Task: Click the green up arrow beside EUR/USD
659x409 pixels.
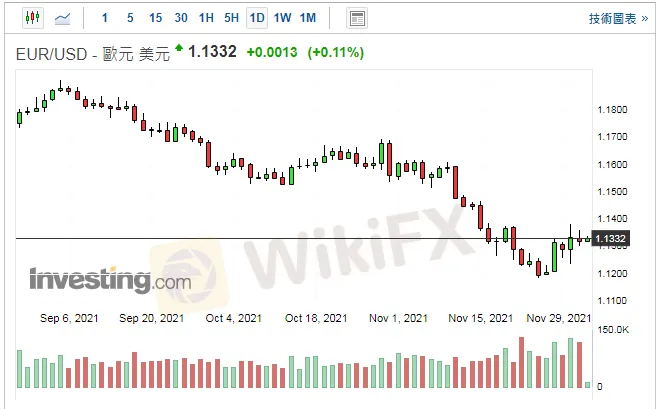Action: coord(179,48)
